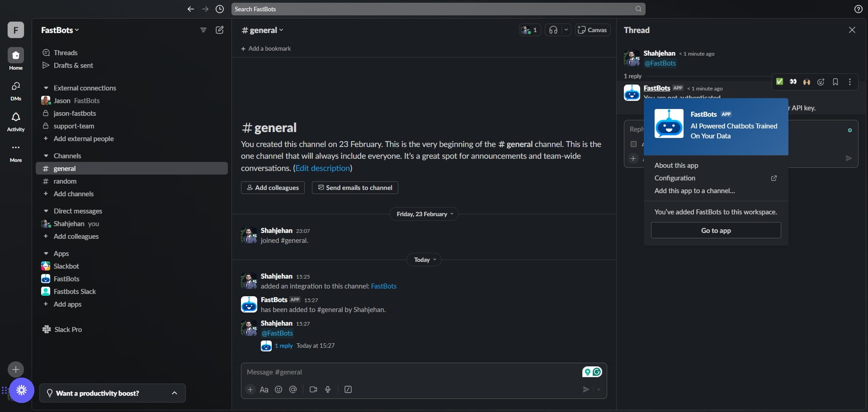Open the Today date dropdown
Image resolution: width=868 pixels, height=412 pixels.
click(424, 260)
